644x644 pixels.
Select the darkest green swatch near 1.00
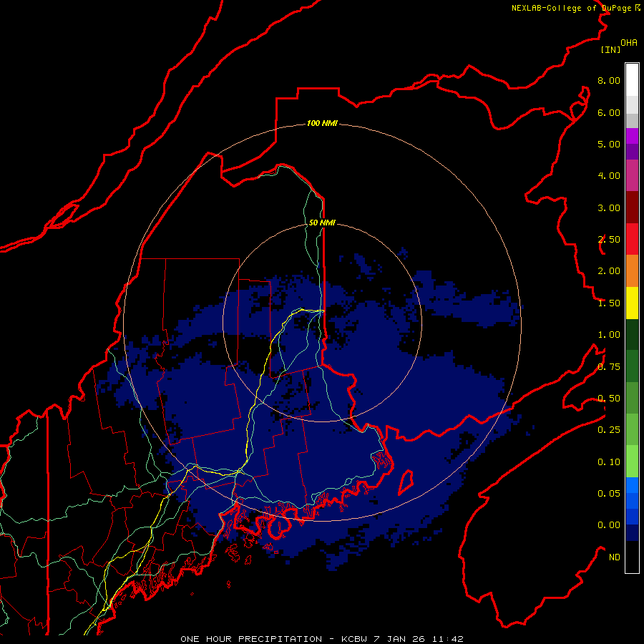(x=632, y=334)
